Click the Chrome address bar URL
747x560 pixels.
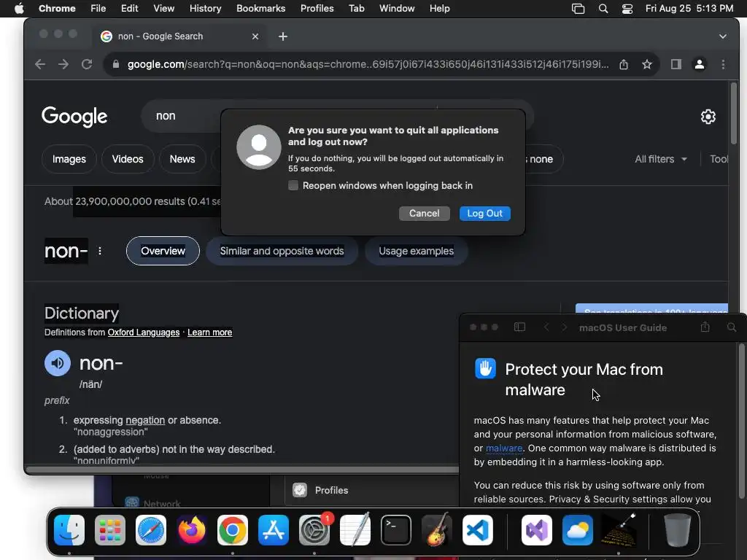tap(368, 64)
